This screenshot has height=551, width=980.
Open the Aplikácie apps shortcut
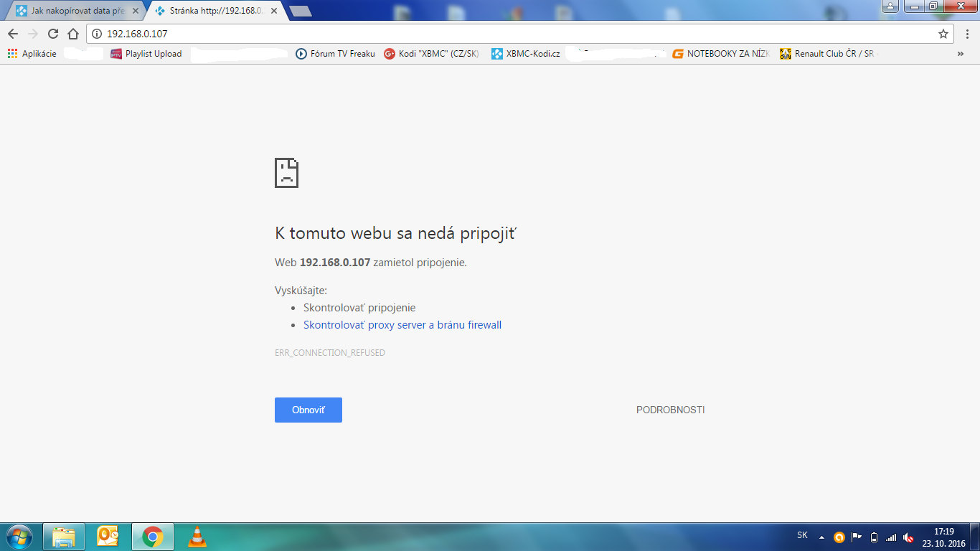[32, 54]
